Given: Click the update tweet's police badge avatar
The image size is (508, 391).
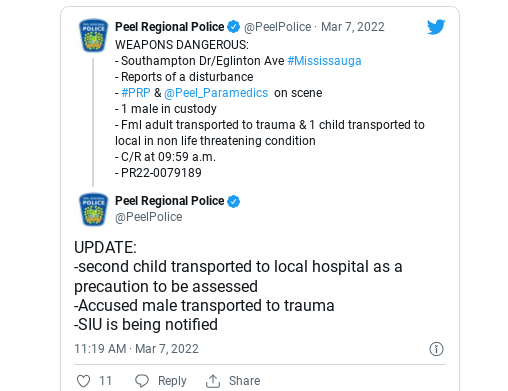Looking at the screenshot, I should tap(93, 209).
